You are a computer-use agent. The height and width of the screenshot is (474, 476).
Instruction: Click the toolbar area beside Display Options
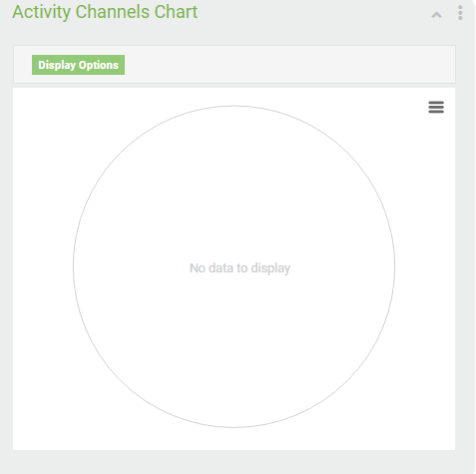(x=289, y=65)
